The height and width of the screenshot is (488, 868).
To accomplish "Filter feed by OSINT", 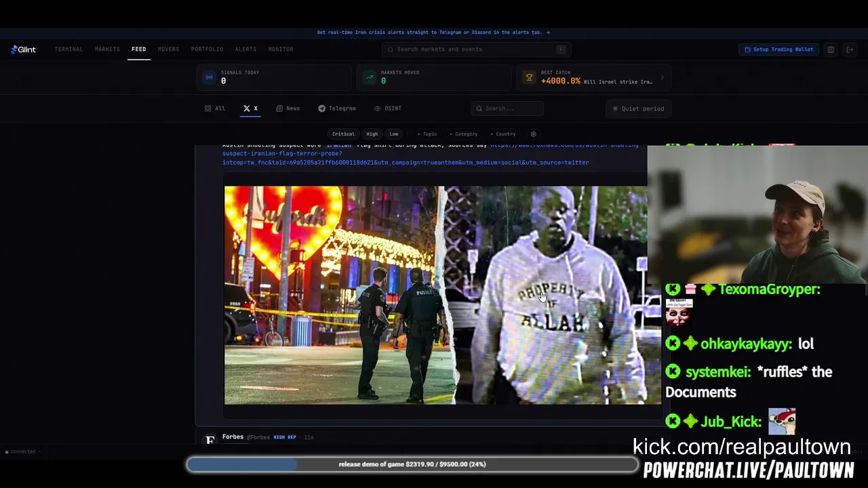I will (388, 108).
